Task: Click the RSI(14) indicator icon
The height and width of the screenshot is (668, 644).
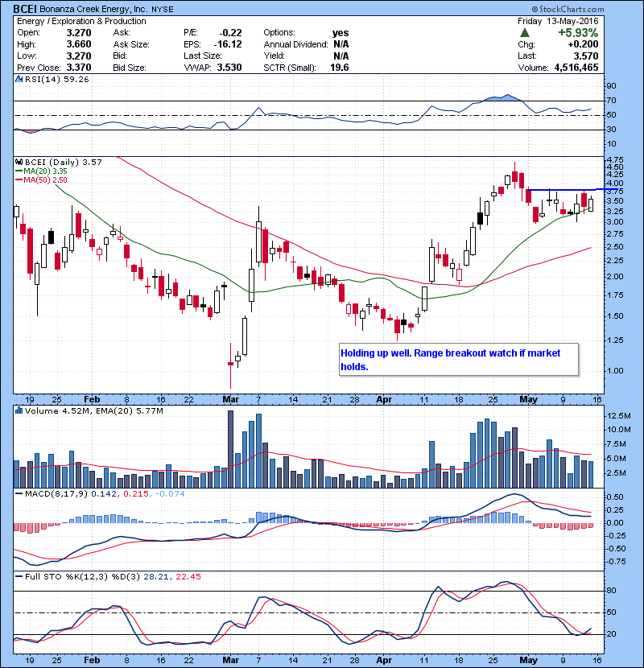Action: click(x=19, y=79)
